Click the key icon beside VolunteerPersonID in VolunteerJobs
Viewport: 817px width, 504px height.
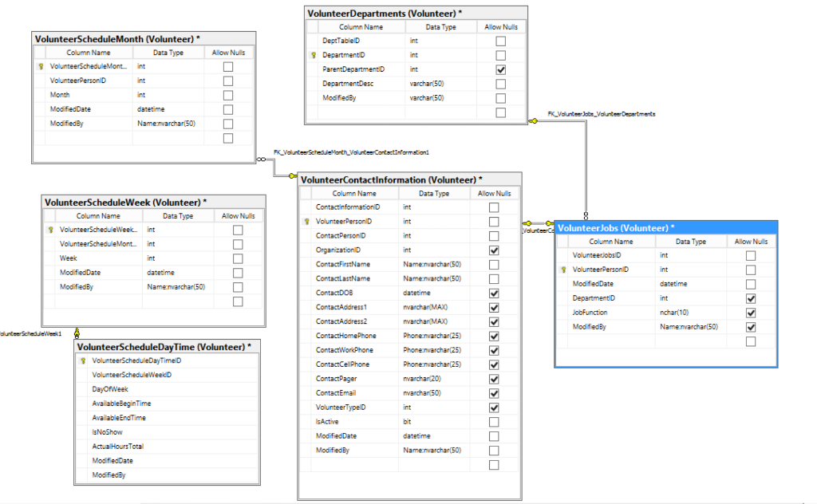tap(562, 269)
